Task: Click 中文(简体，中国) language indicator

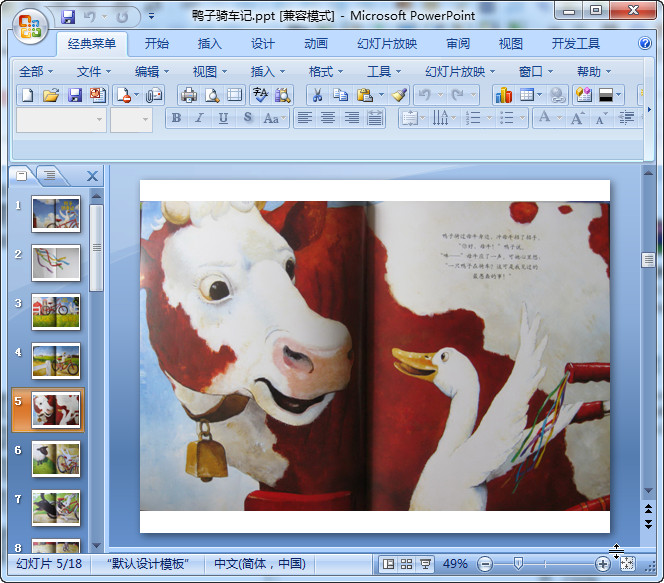Action: (260, 564)
